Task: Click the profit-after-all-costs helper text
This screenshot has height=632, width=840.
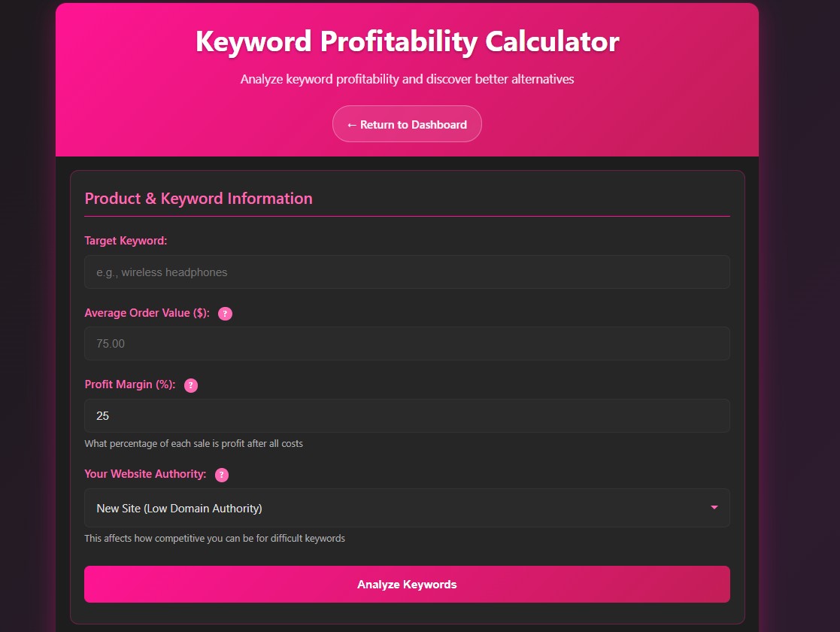Action: 193,444
